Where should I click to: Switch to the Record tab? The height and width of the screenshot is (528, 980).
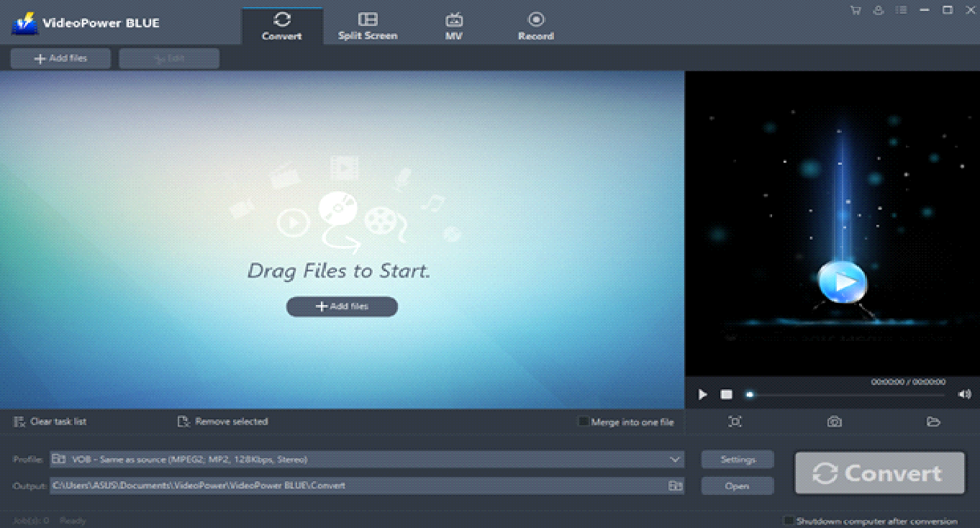(x=535, y=24)
